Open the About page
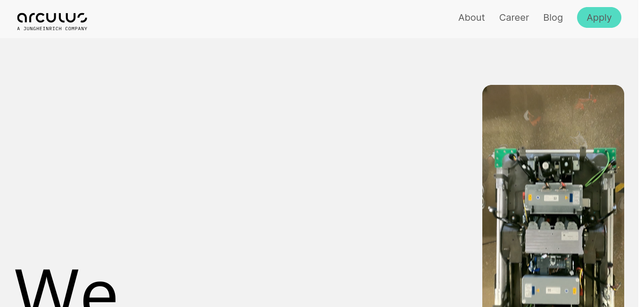This screenshot has height=307, width=644. [x=471, y=17]
